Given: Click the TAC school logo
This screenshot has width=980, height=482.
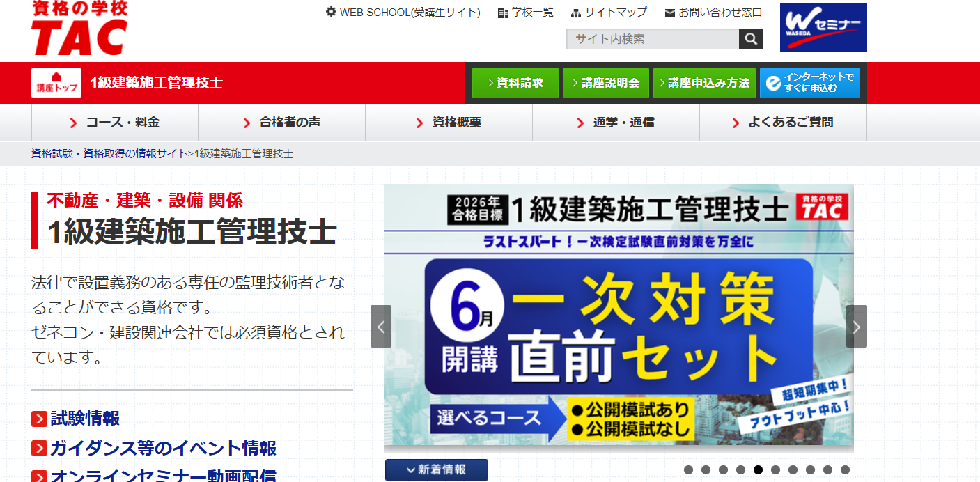Looking at the screenshot, I should coord(79,28).
